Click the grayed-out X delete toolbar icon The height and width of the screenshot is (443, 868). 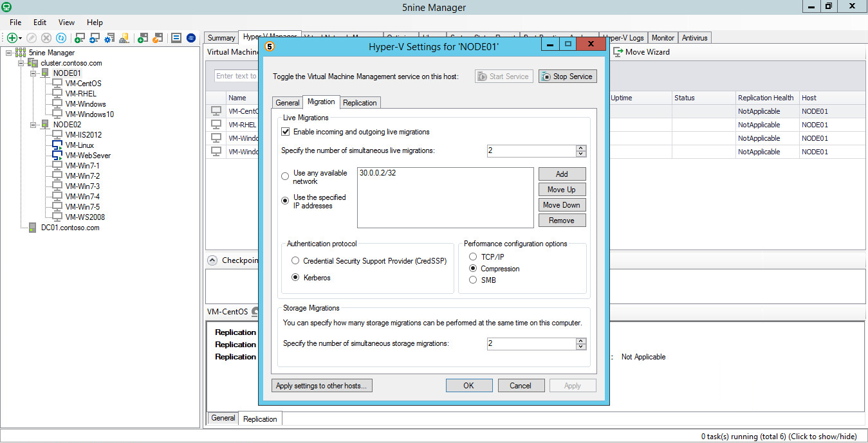tap(46, 39)
